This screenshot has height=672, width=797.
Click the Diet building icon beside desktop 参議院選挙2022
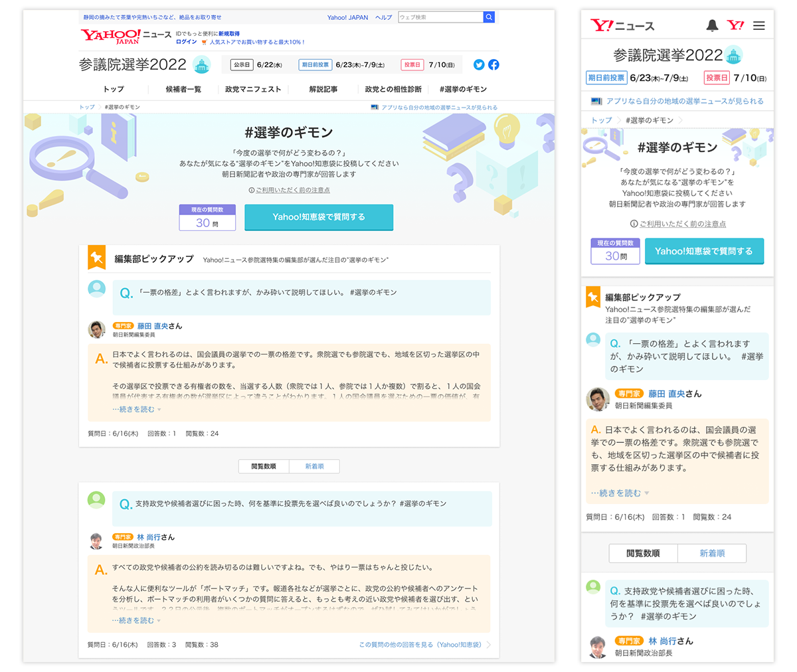pos(202,64)
